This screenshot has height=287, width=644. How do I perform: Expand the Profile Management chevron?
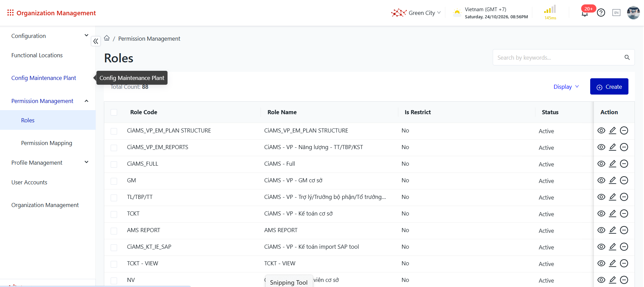[86, 162]
